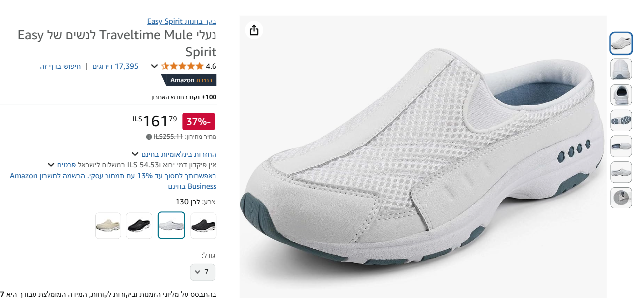Click the חיפוש בדף זה link
The image size is (644, 298).
coord(60,66)
